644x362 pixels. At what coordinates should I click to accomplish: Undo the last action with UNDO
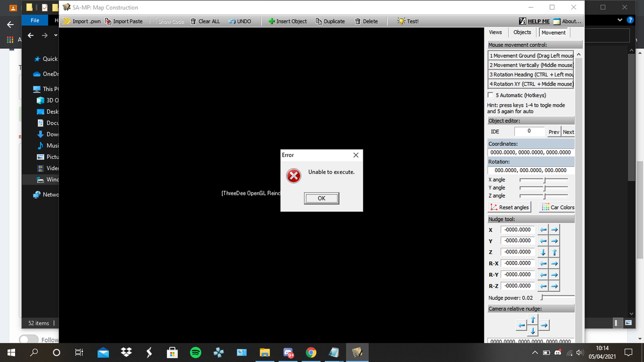click(x=239, y=21)
